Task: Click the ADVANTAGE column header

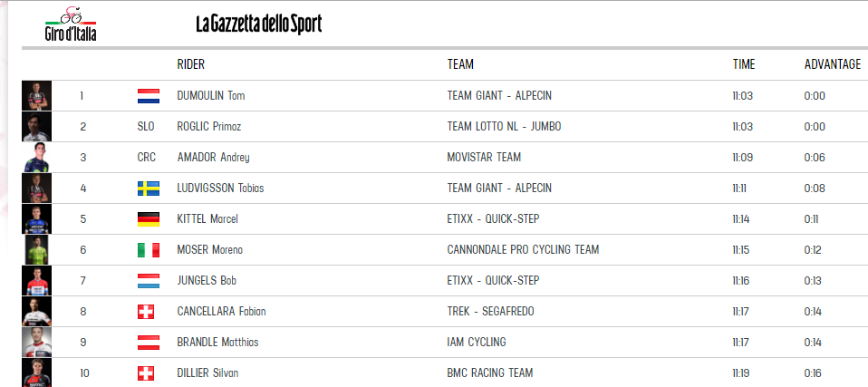Action: [x=833, y=64]
